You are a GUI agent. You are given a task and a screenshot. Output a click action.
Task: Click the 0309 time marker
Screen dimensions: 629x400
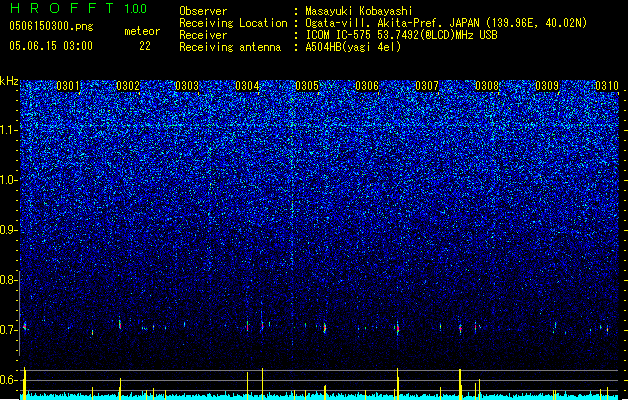pyautogui.click(x=547, y=86)
